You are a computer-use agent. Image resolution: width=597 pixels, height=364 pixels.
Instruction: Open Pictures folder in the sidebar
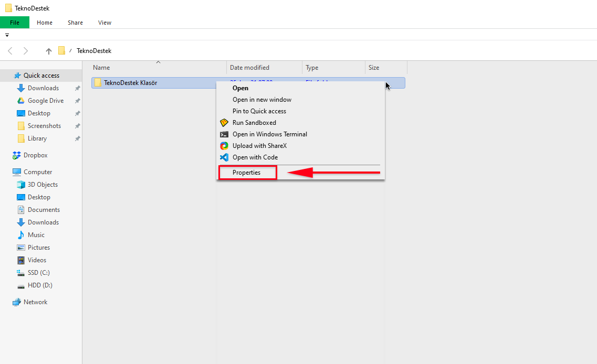(38, 247)
